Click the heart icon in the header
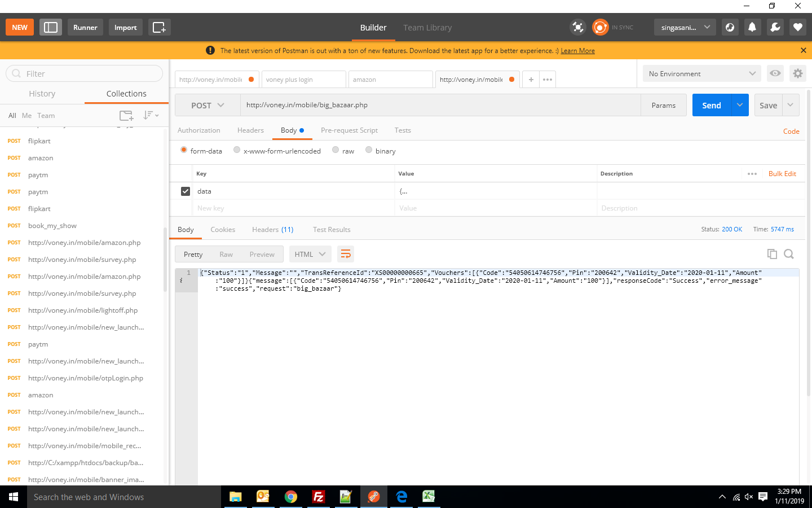The image size is (812, 508). coord(797,27)
